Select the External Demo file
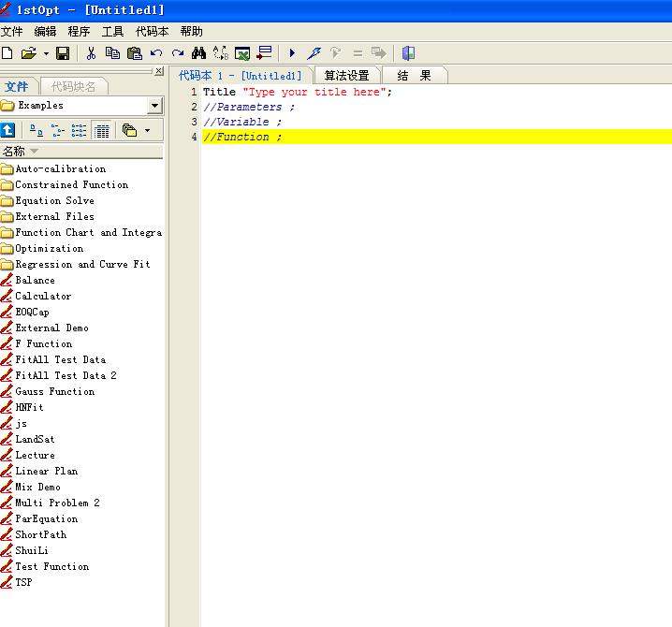Image resolution: width=672 pixels, height=627 pixels. (x=45, y=328)
